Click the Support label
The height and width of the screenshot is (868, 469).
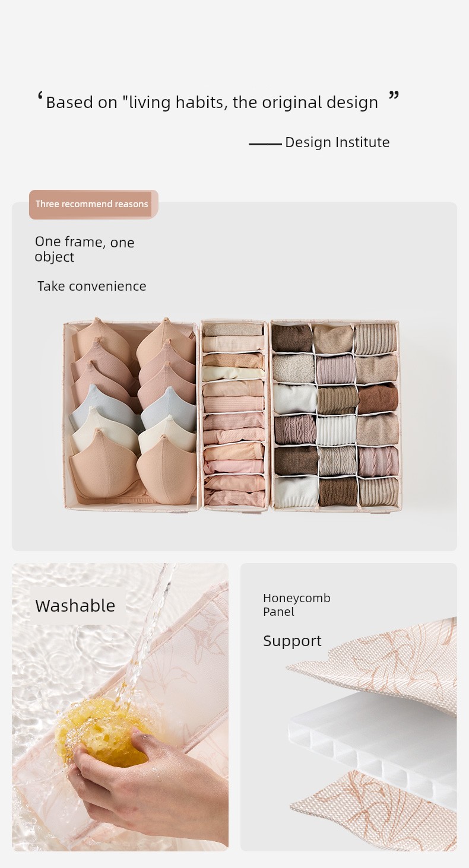coord(292,641)
